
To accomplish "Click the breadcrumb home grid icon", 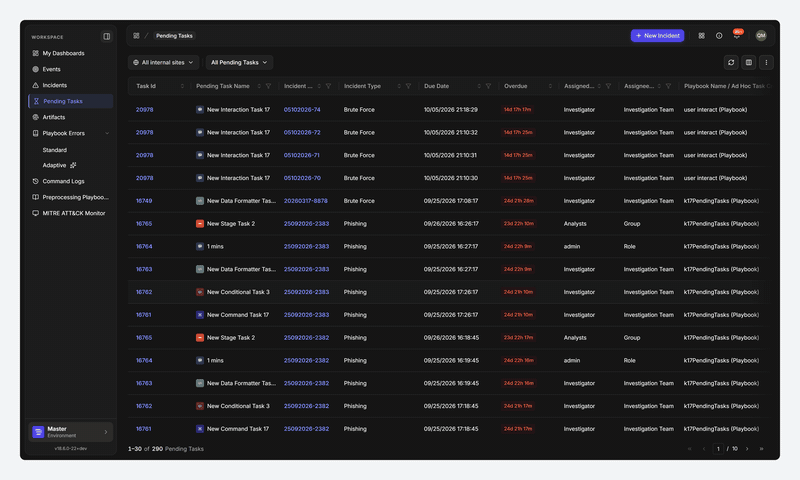I will (136, 36).
